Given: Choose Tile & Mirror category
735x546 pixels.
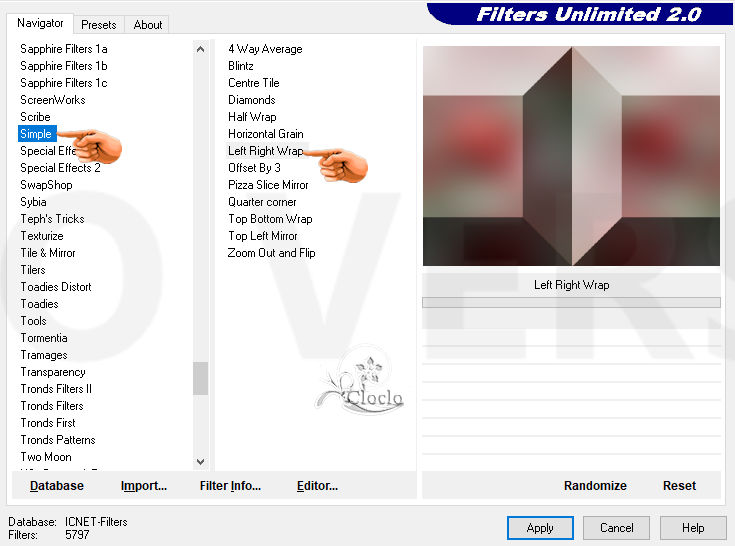Looking at the screenshot, I should (48, 253).
